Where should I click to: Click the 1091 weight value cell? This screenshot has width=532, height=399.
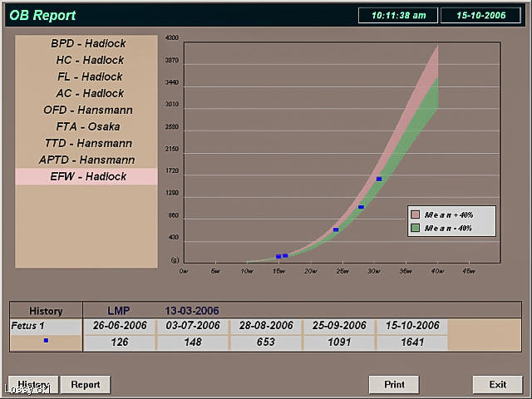click(x=338, y=342)
